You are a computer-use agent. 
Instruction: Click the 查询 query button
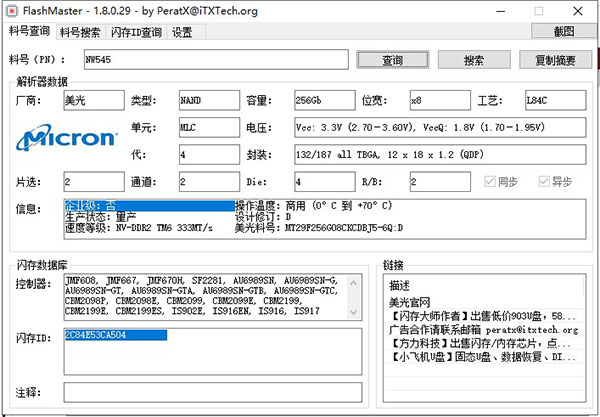(x=393, y=60)
